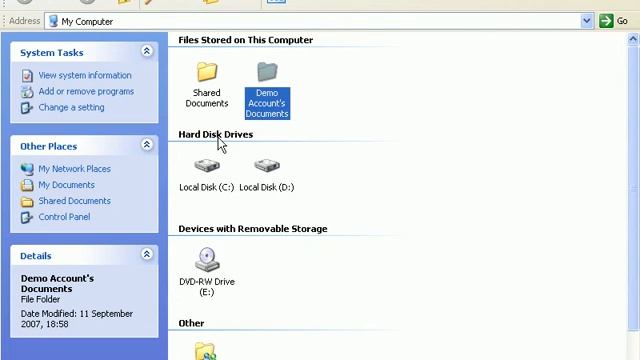Click the My Computer icon in address bar
This screenshot has width=640, height=360.
tap(53, 21)
